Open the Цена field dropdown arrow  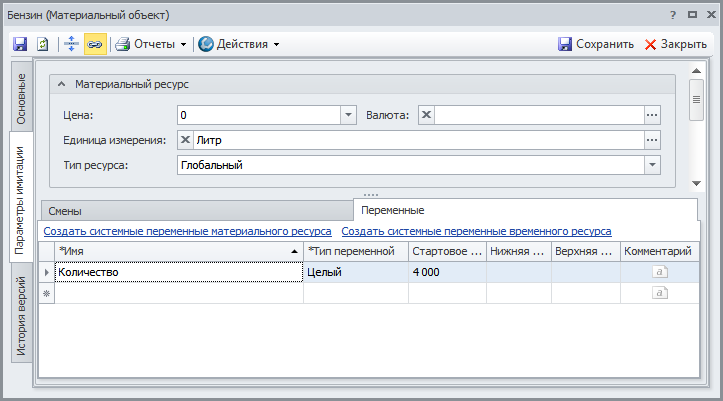click(x=348, y=115)
